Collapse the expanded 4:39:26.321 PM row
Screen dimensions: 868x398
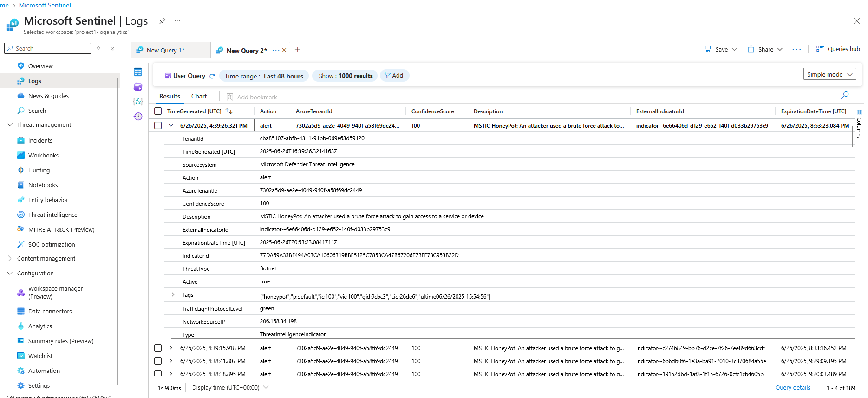(x=171, y=125)
